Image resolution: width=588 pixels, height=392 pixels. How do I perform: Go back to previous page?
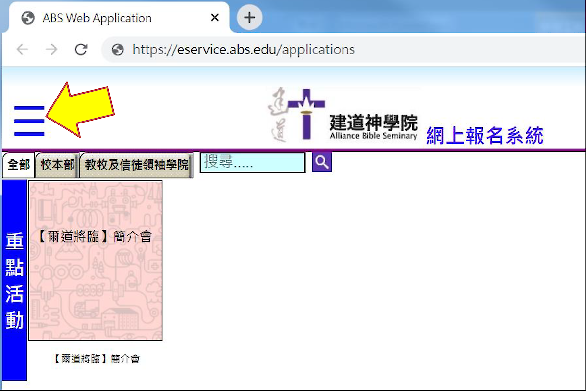[x=22, y=49]
